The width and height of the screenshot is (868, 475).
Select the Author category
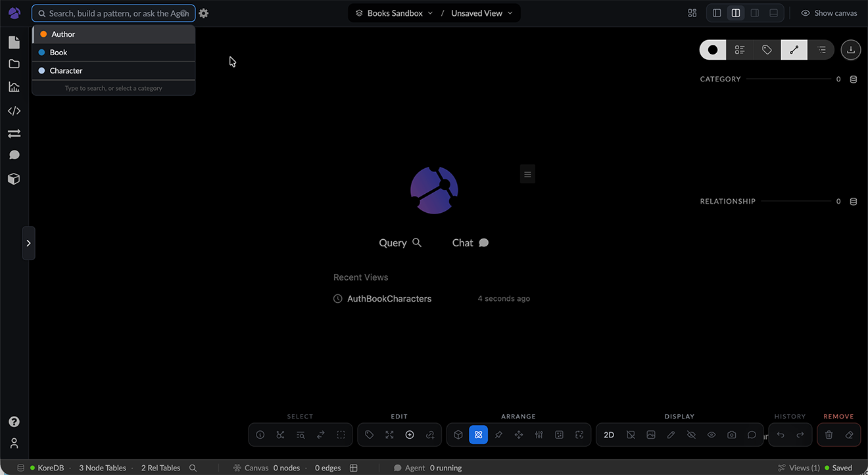114,34
